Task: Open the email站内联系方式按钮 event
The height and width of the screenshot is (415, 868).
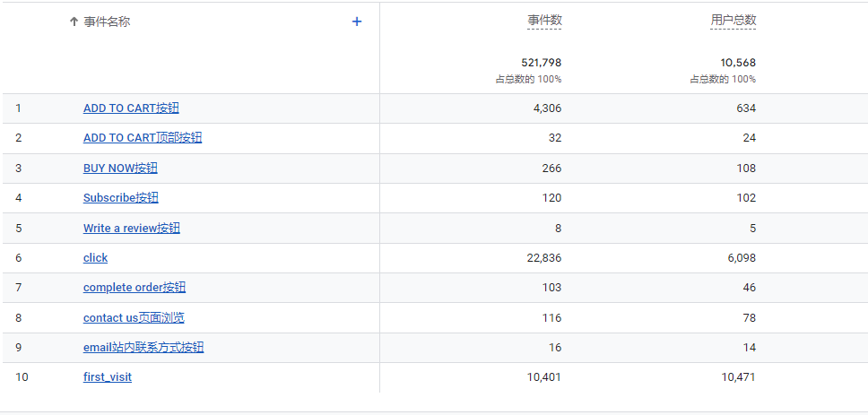Action: click(x=143, y=348)
